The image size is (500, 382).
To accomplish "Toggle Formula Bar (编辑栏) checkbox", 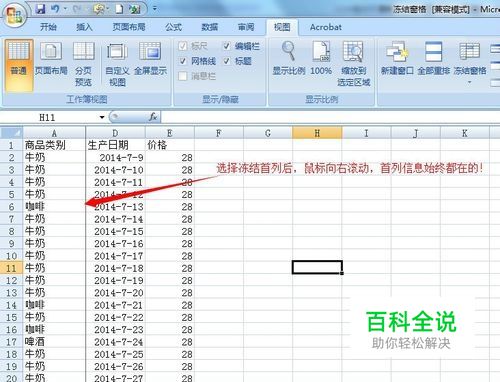I will click(x=227, y=46).
